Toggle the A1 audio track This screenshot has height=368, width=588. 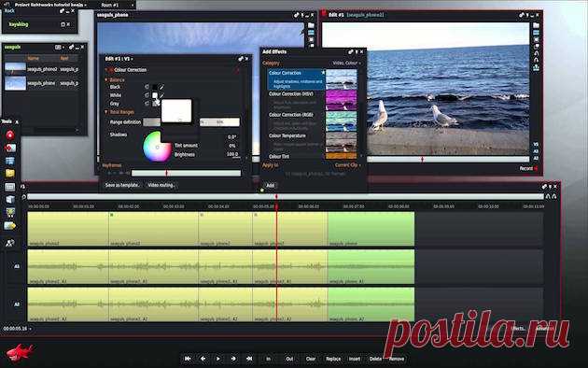[17, 266]
